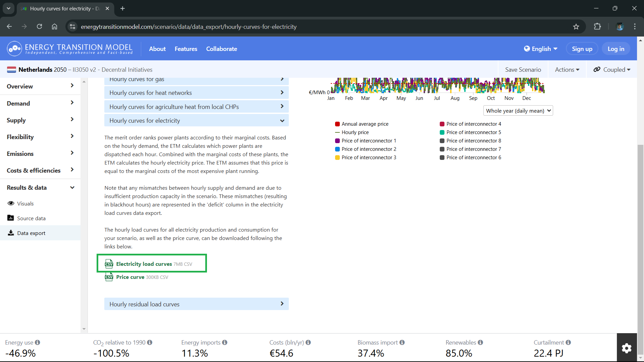Click the Sign up button
644x362 pixels.
click(582, 49)
